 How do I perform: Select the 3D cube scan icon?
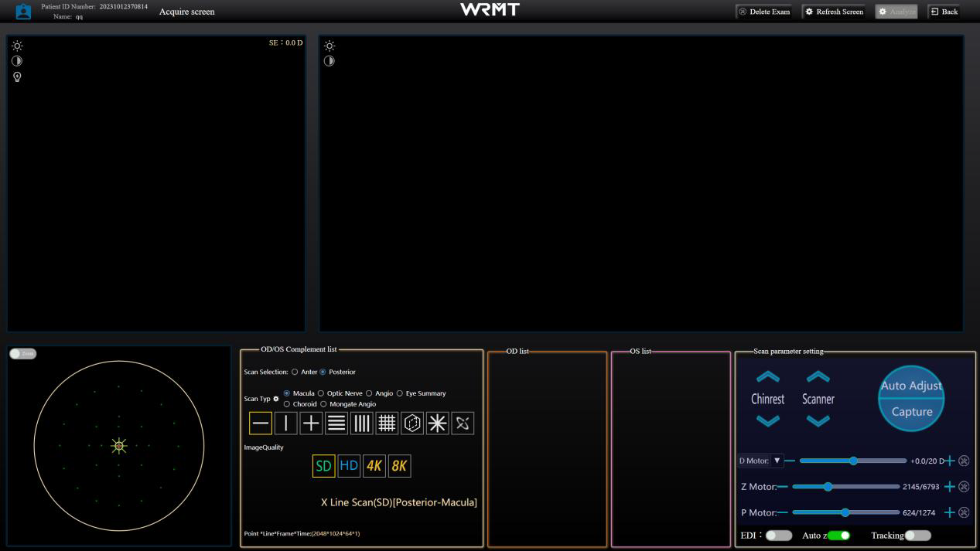(412, 423)
